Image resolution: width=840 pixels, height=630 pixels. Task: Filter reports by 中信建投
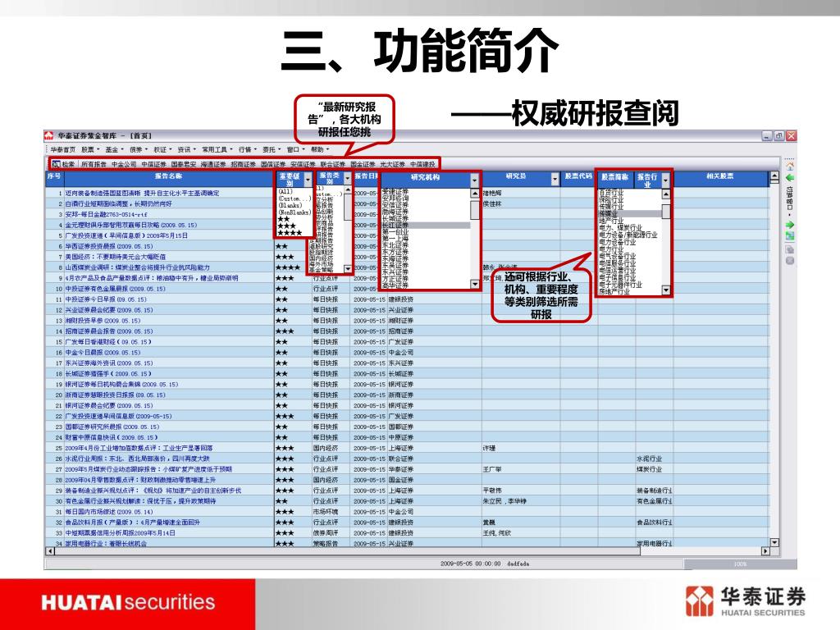(x=422, y=164)
